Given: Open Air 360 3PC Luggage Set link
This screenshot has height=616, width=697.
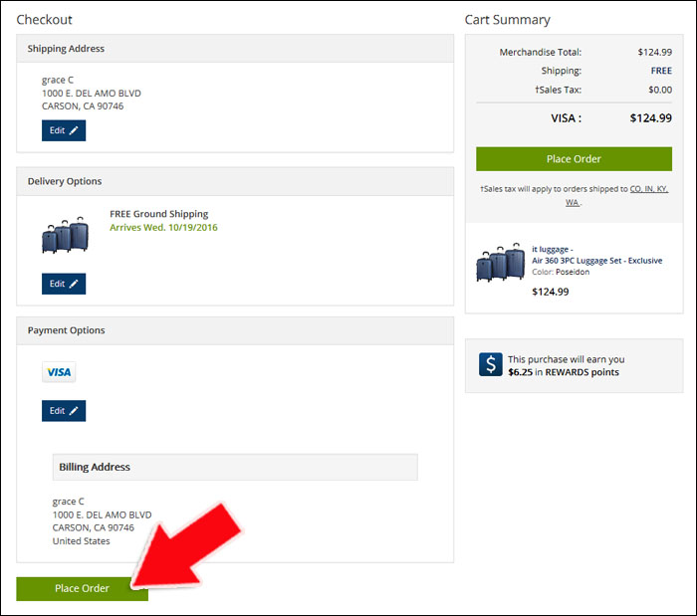Looking at the screenshot, I should 597,261.
